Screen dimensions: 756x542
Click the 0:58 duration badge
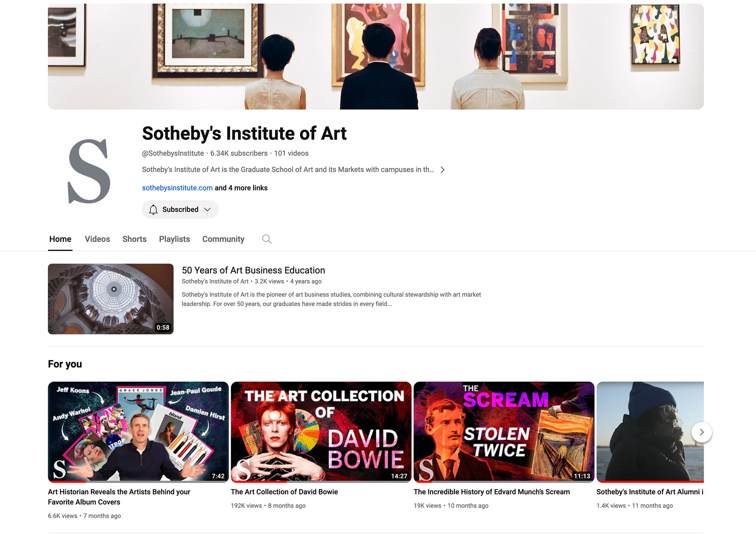[x=163, y=328]
